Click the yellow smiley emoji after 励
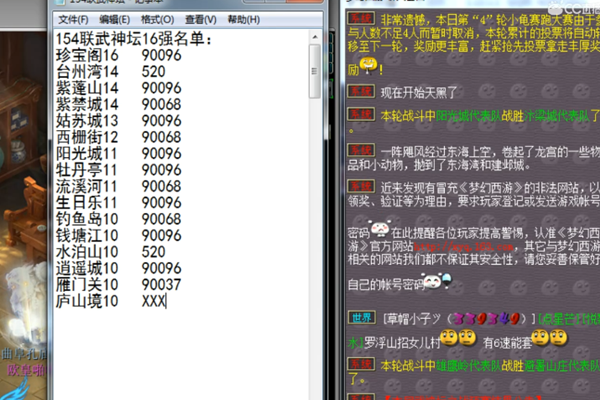 pos(371,67)
